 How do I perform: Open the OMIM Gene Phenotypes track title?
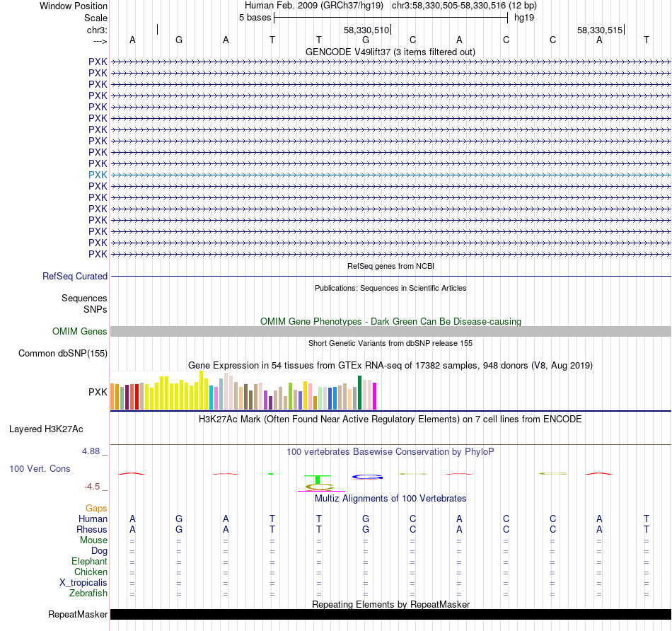pyautogui.click(x=390, y=321)
